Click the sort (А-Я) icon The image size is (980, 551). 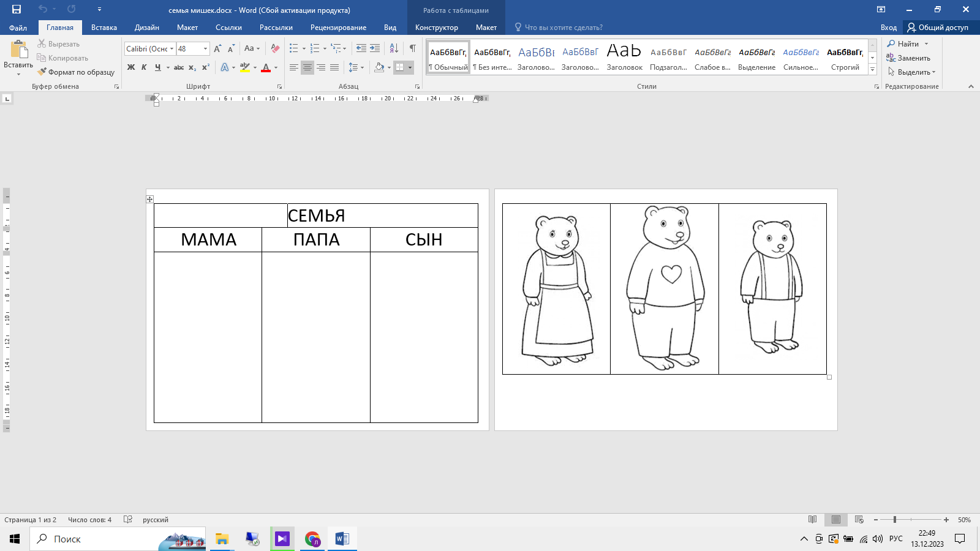point(394,48)
